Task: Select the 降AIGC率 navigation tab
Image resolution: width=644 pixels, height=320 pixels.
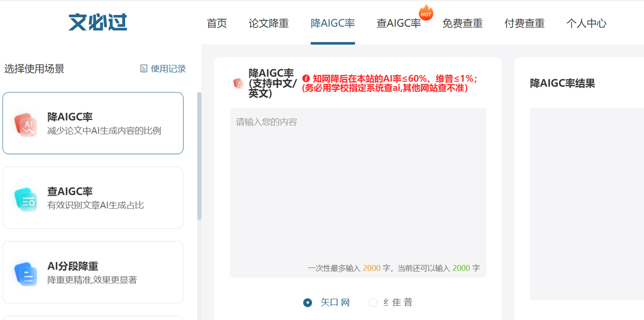Action: (x=333, y=23)
